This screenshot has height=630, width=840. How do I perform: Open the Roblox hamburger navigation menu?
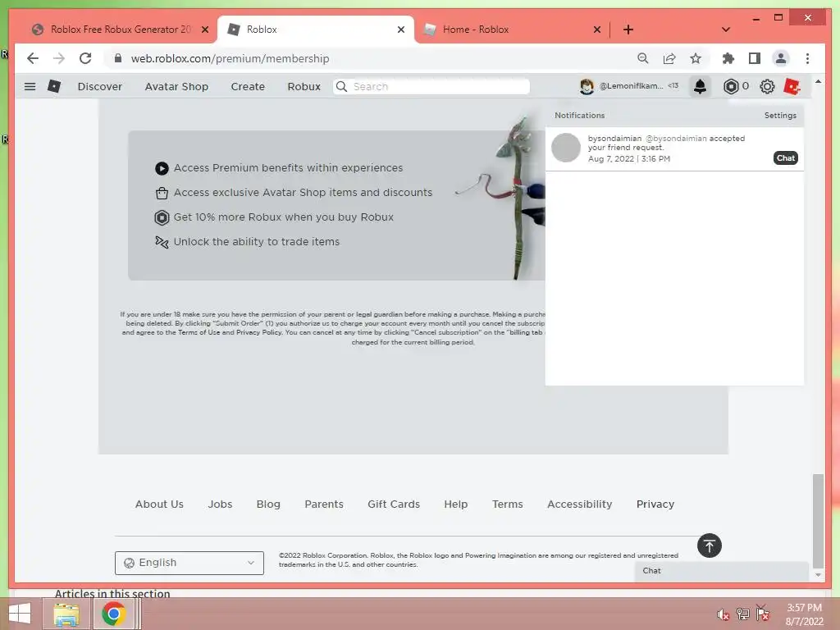point(30,86)
